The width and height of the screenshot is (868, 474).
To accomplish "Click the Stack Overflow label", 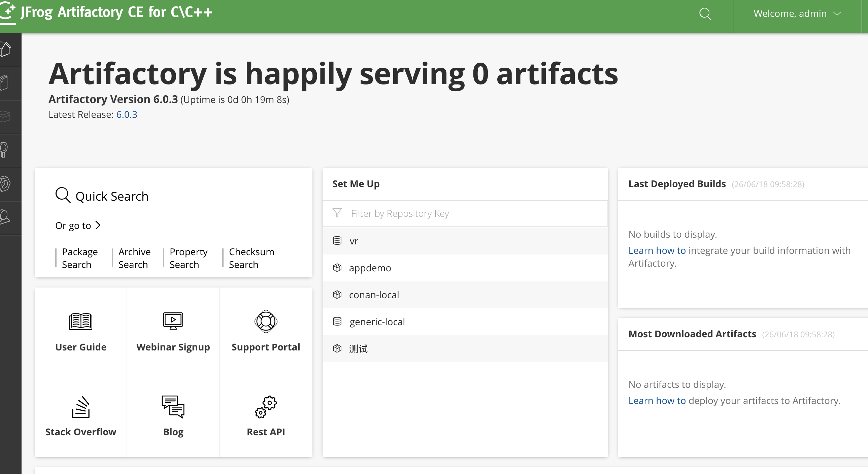I will tap(81, 432).
